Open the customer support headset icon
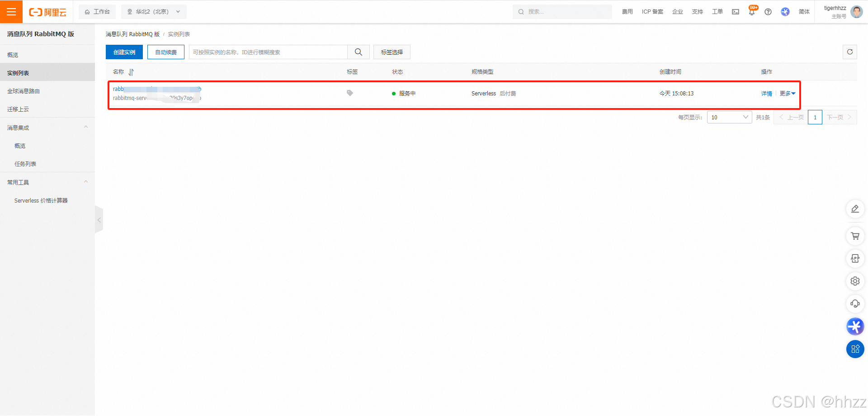 855,304
